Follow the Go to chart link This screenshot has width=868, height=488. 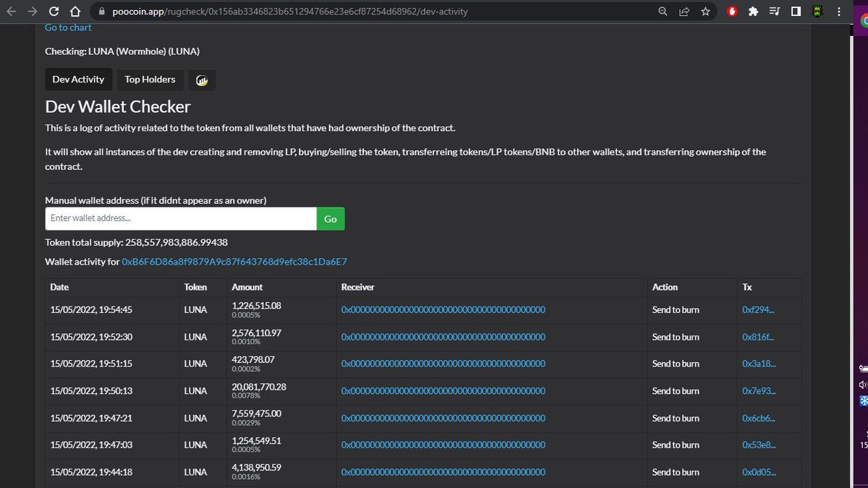coord(68,27)
